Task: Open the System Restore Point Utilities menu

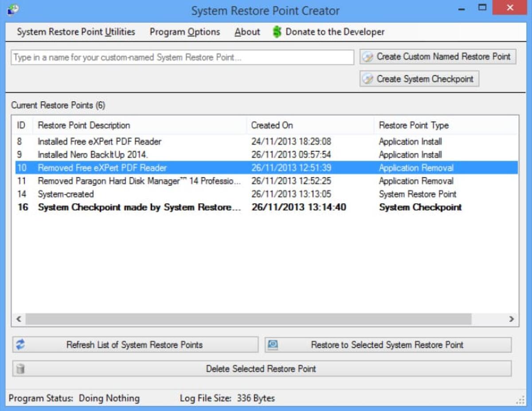Action: pyautogui.click(x=76, y=32)
